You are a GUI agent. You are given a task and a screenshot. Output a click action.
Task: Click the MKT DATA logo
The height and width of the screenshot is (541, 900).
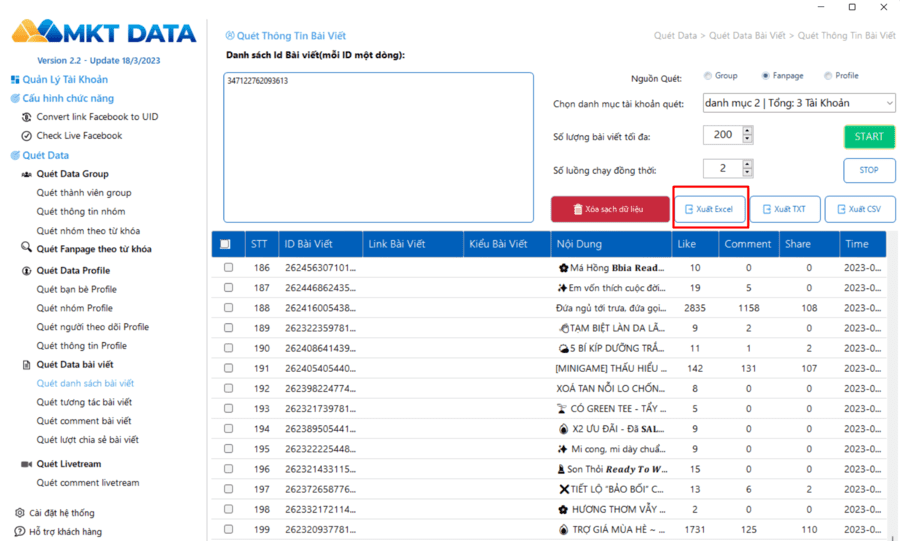[x=104, y=33]
